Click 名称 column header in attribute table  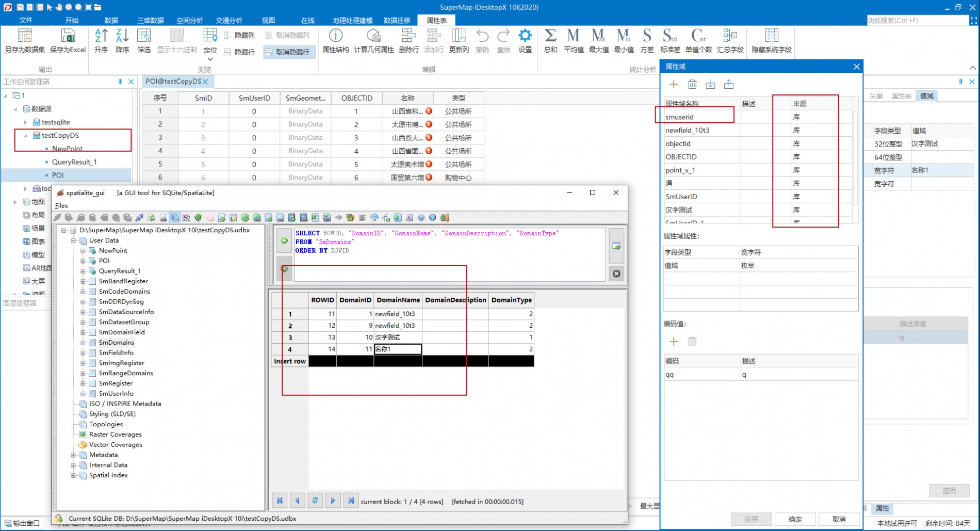click(407, 98)
